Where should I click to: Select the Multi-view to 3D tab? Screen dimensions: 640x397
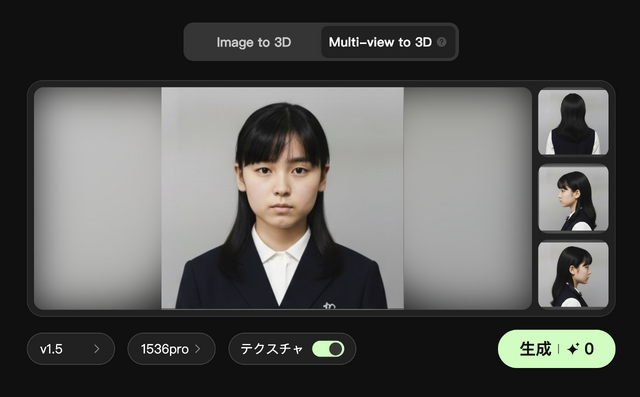tap(388, 42)
